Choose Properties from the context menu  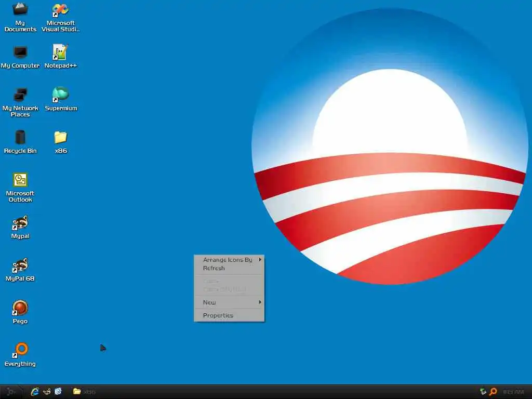coord(229,315)
